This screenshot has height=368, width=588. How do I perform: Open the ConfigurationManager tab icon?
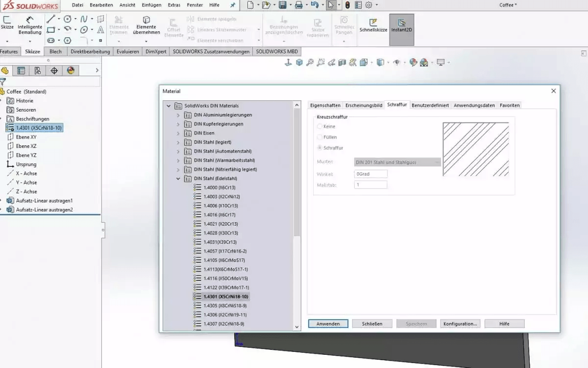(37, 70)
